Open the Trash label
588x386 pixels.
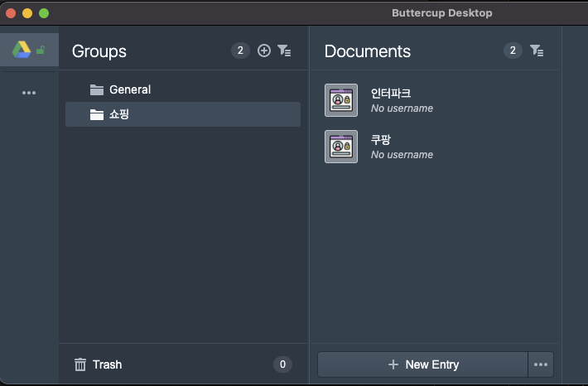tap(108, 364)
